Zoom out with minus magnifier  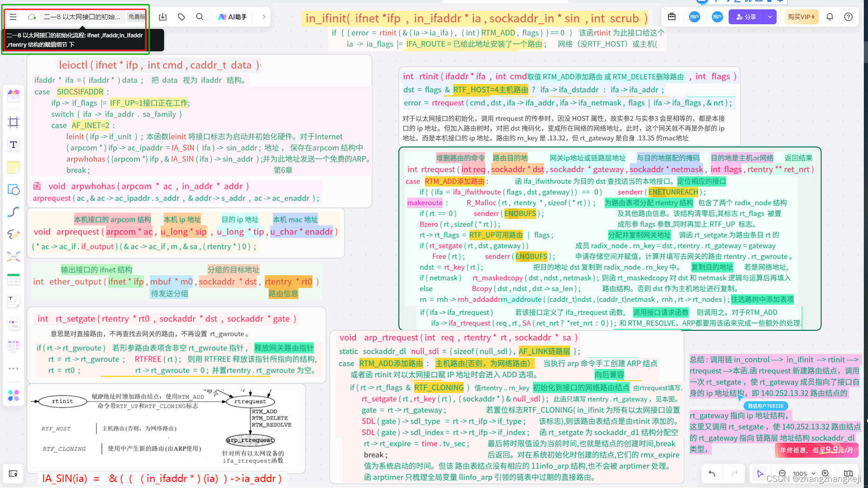[783, 474]
